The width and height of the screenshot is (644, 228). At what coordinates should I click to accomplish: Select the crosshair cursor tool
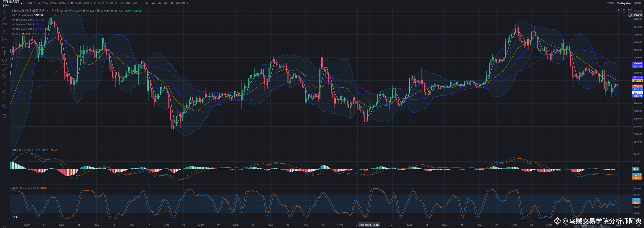(4, 12)
